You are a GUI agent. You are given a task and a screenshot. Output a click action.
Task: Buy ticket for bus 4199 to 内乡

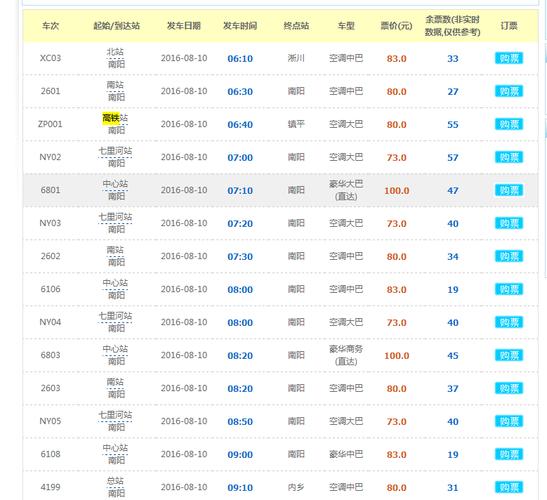click(x=509, y=487)
